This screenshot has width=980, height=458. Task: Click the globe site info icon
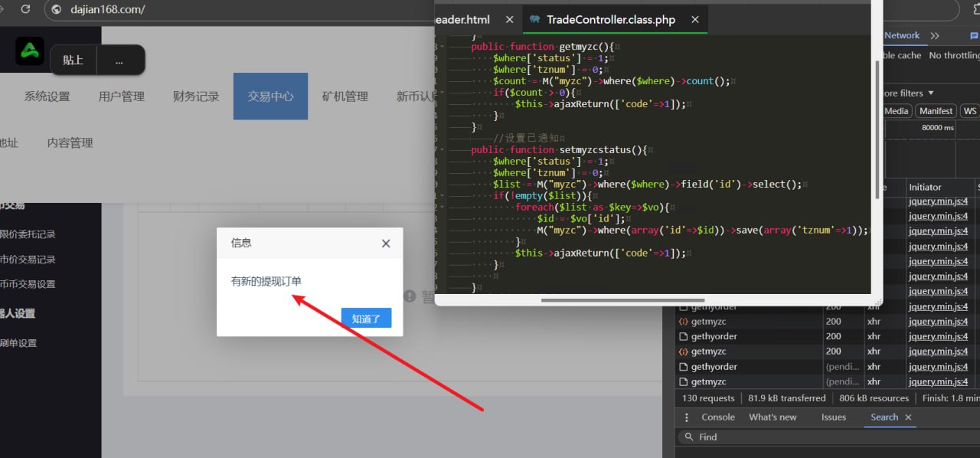tap(55, 10)
